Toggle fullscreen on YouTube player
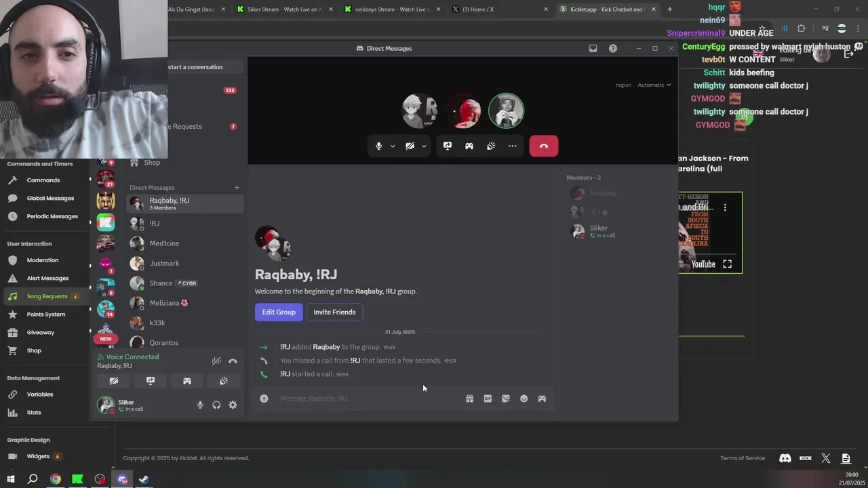Screen dimensions: 868x488 (727, 264)
